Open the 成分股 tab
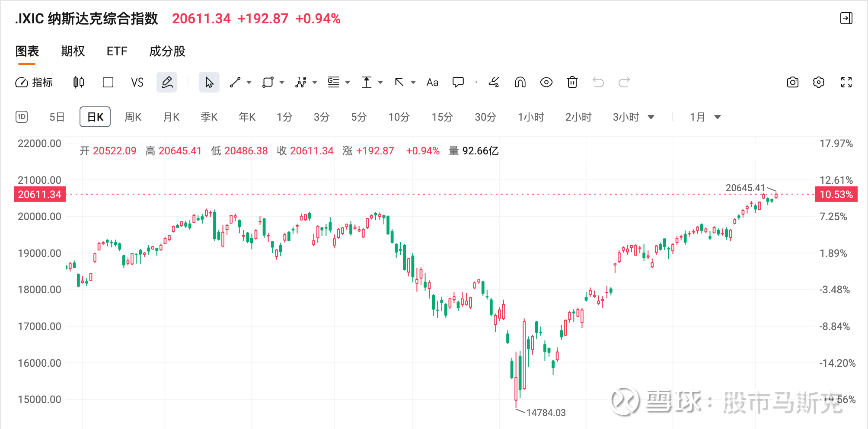Image resolution: width=868 pixels, height=429 pixels. (x=167, y=51)
